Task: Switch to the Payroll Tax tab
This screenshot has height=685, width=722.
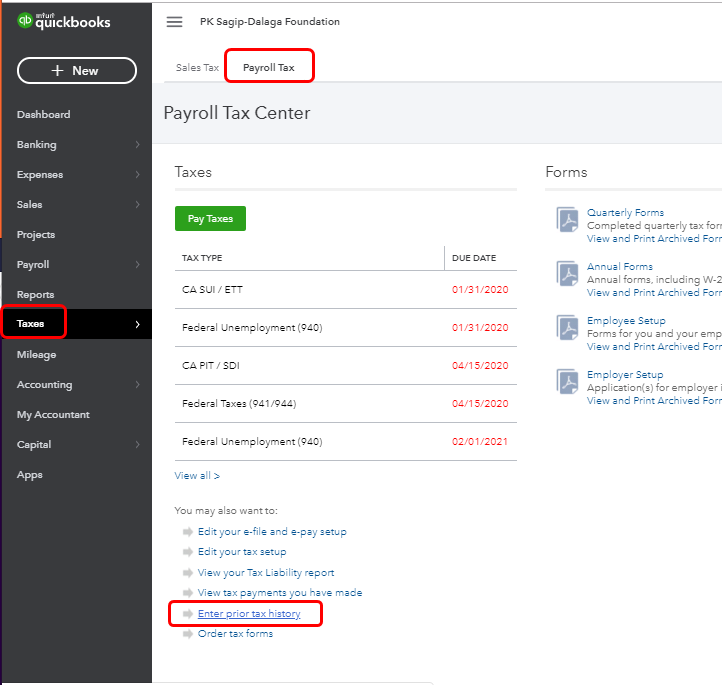Action: (268, 68)
